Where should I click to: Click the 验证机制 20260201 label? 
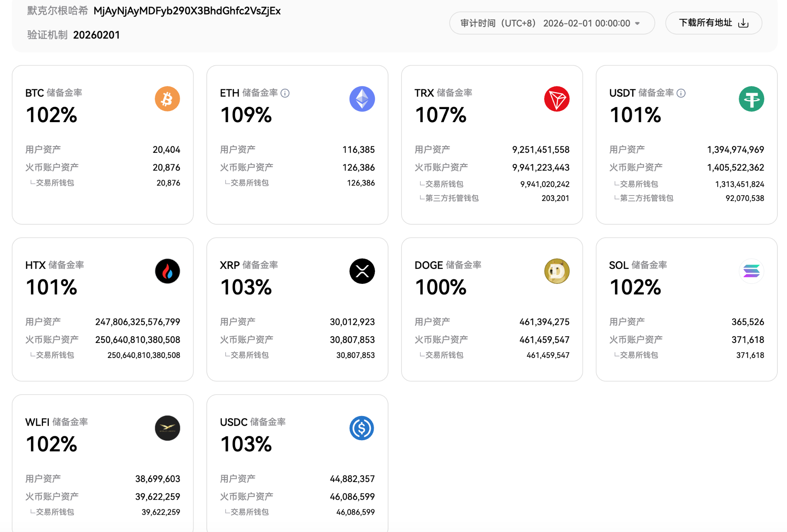(73, 35)
